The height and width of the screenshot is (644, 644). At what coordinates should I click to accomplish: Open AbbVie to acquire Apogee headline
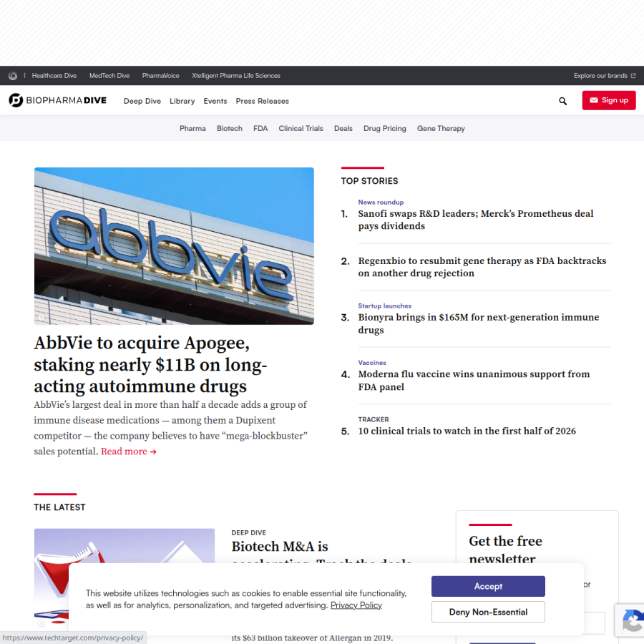pos(150,364)
